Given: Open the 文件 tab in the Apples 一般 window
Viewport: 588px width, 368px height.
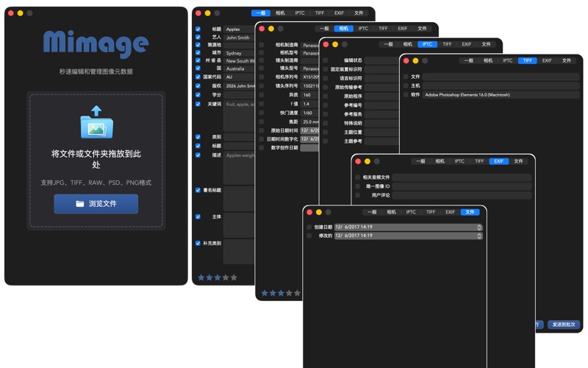Looking at the screenshot, I should 359,13.
